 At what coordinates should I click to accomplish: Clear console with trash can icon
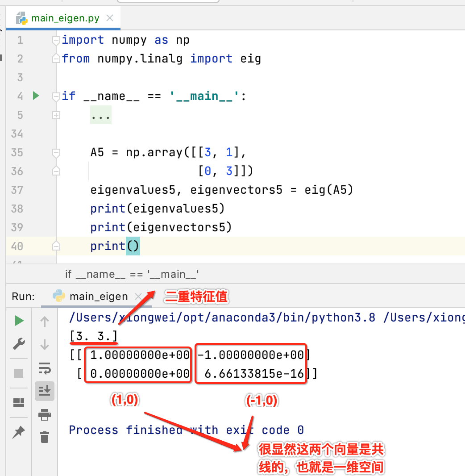[x=45, y=437]
